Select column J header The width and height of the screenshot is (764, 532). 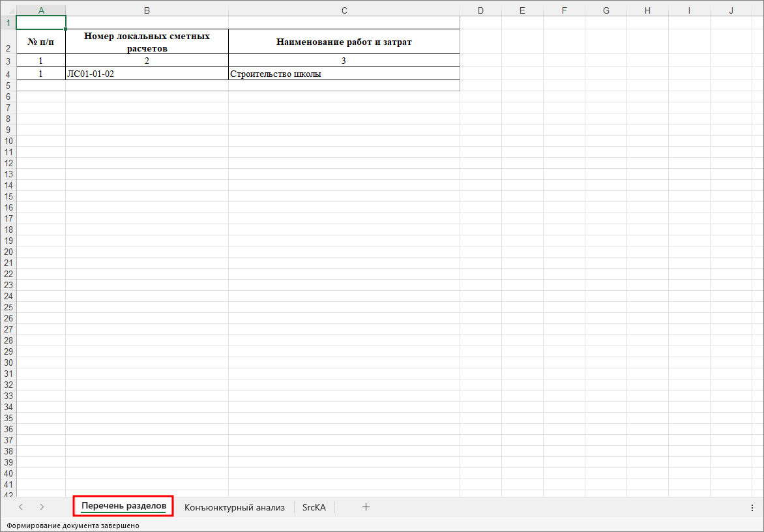(x=731, y=10)
